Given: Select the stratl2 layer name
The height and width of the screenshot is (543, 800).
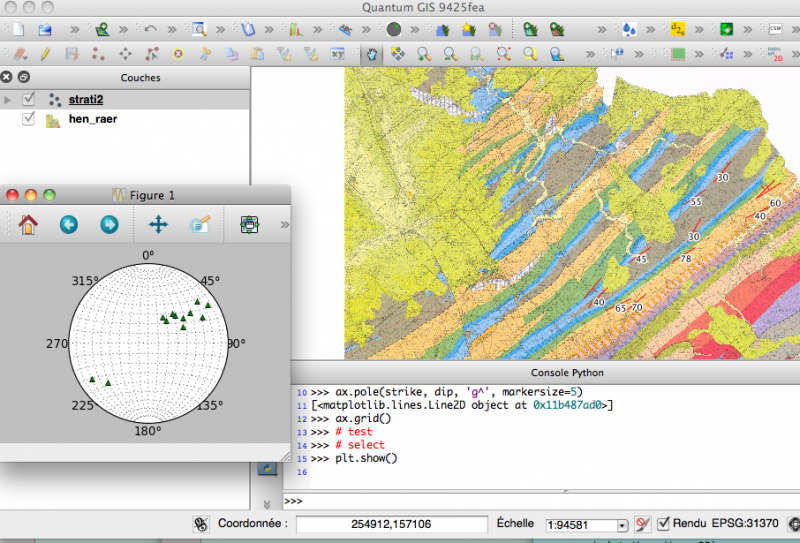Looking at the screenshot, I should [86, 99].
